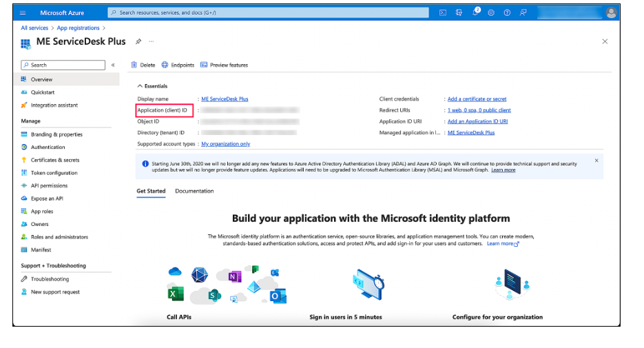Pin ME ServiceDesk Plus to dashboard
644x348 pixels.
[138, 41]
